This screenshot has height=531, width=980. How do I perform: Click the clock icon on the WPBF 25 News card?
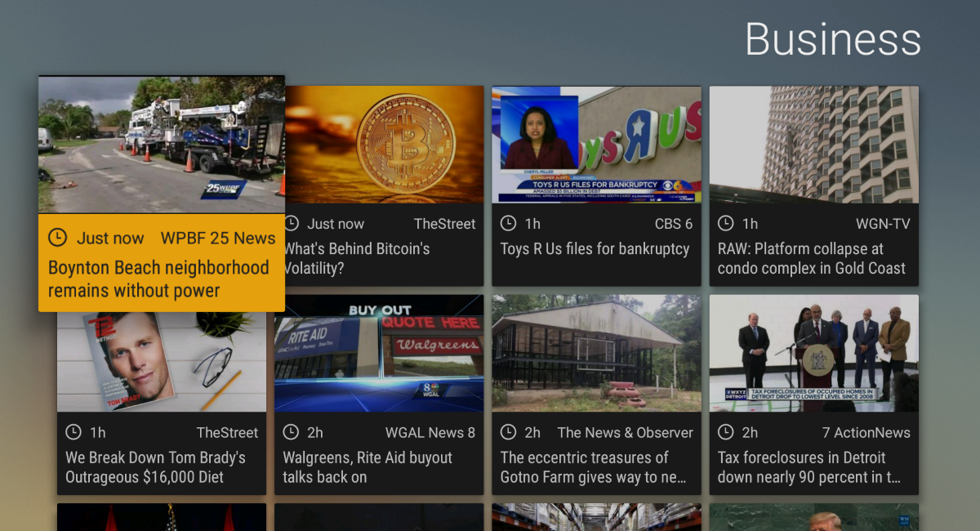57,238
